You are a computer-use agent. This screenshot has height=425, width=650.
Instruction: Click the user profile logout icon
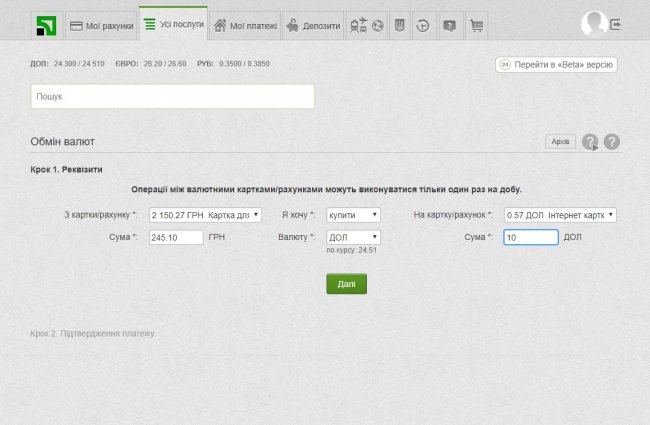tap(615, 24)
